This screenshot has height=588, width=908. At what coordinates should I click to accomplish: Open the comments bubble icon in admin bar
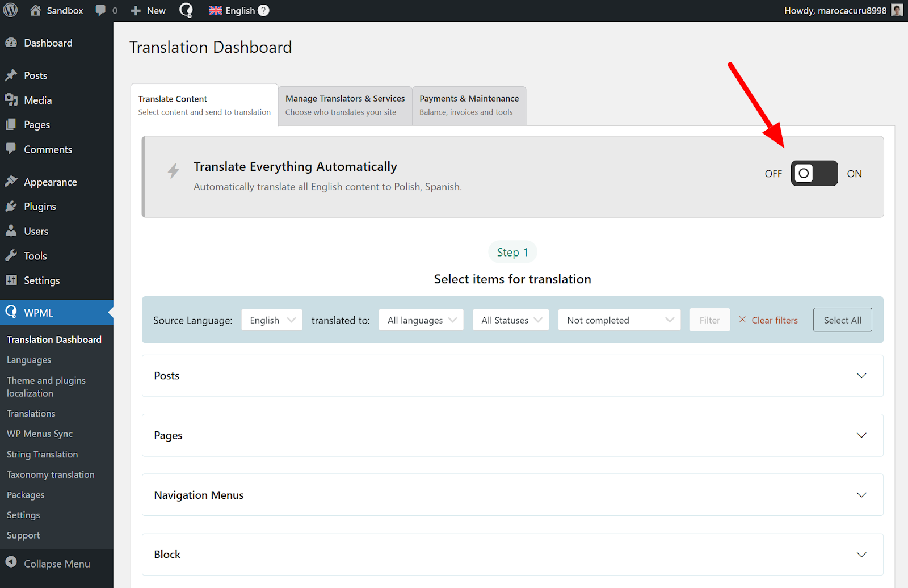[100, 11]
